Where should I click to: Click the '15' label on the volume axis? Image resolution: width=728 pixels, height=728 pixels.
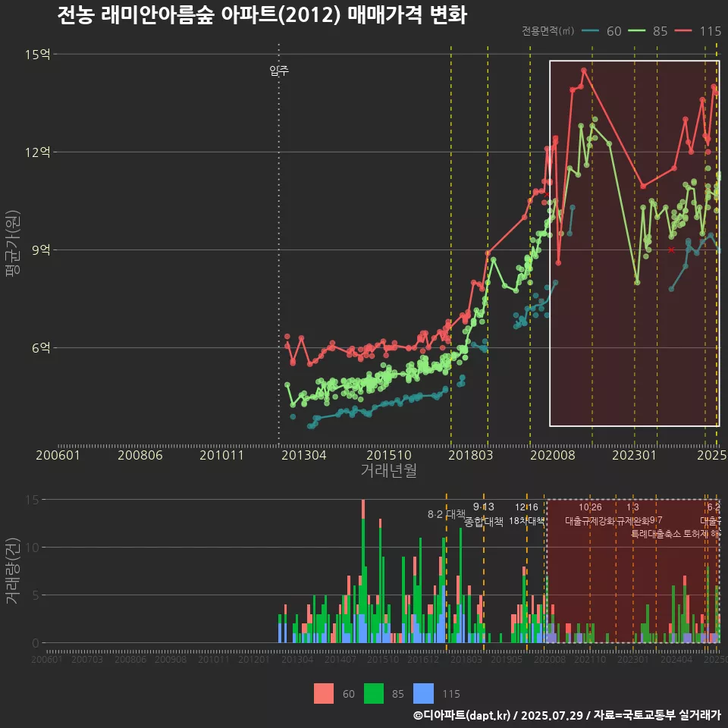[33, 500]
